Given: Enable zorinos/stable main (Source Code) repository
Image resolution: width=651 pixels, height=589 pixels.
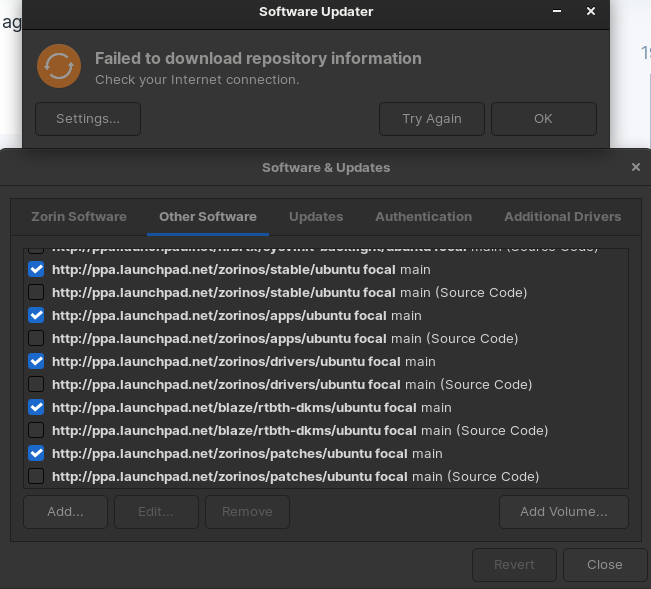Looking at the screenshot, I should pos(36,292).
